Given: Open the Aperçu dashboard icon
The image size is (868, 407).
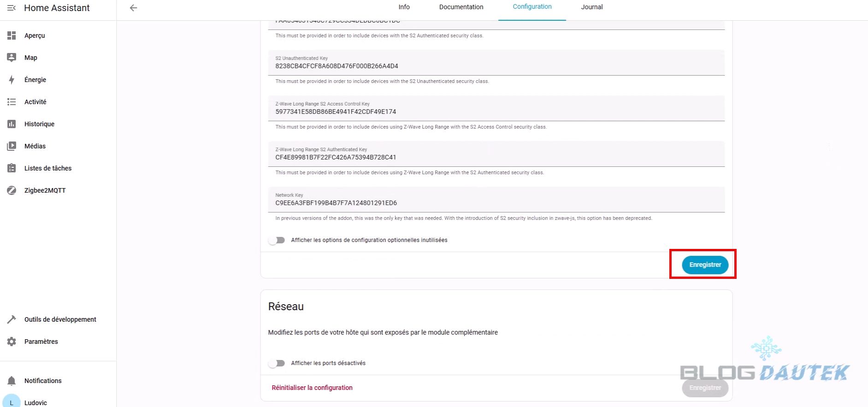Looking at the screenshot, I should tap(12, 35).
